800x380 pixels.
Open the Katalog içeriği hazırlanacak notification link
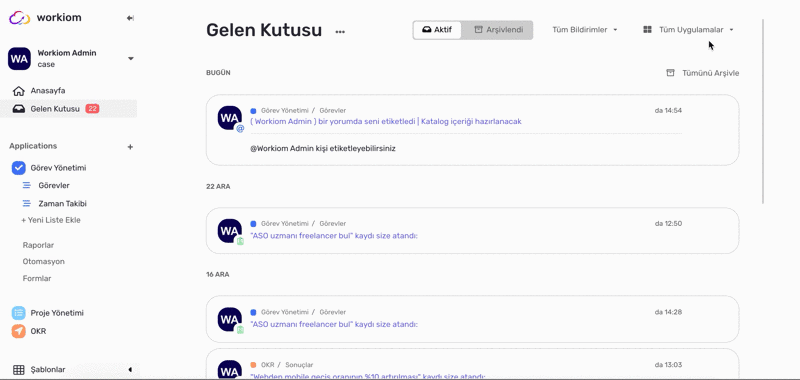(471, 121)
